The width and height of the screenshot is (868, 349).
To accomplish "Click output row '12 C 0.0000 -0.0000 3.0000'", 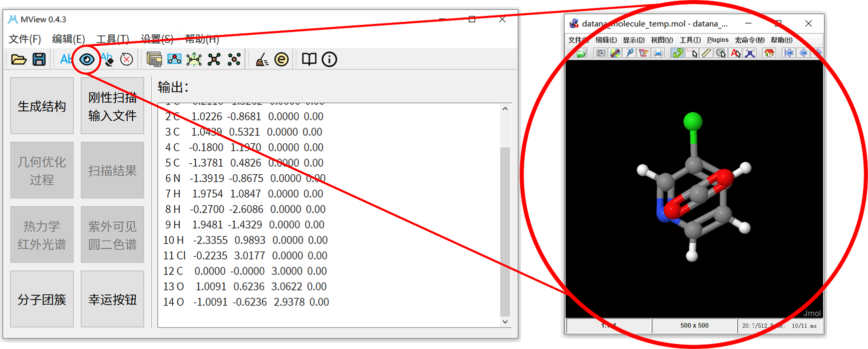I will pos(245,271).
